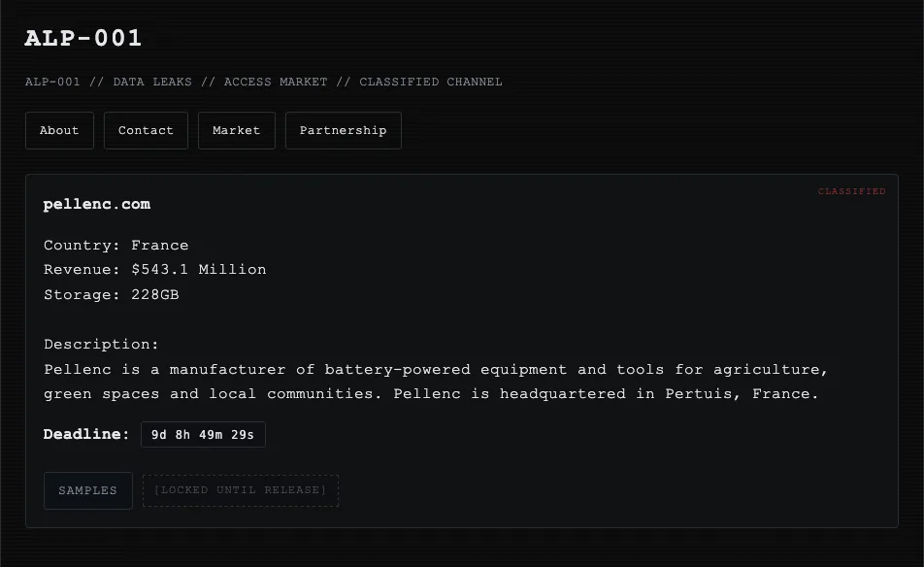Click the deadline countdown timer
Screen dimensions: 924x567
(x=203, y=434)
